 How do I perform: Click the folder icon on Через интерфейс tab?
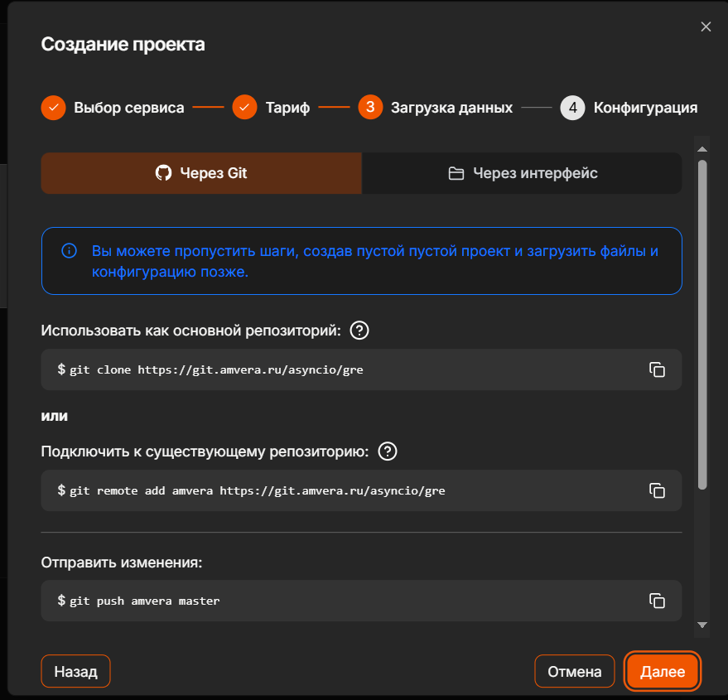(x=456, y=172)
